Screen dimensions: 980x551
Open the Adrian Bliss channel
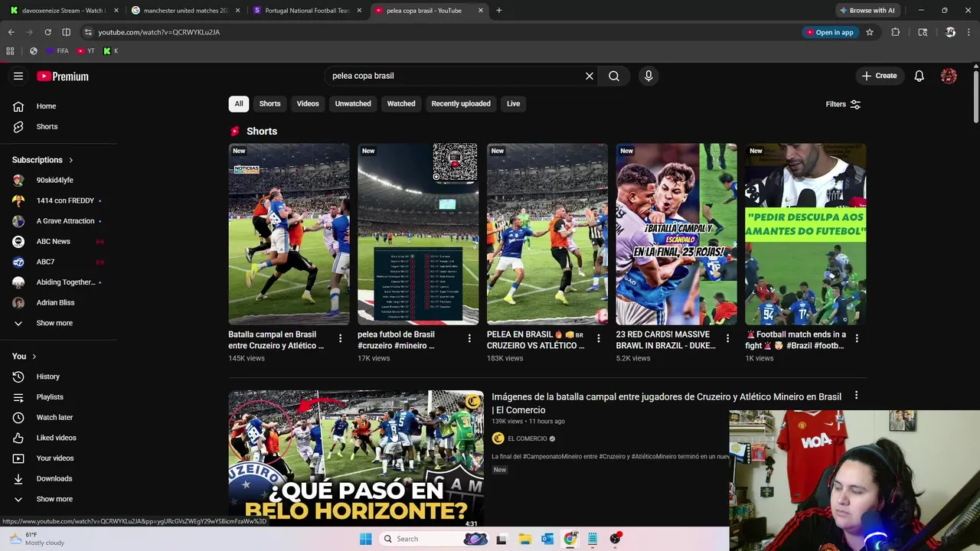click(55, 302)
